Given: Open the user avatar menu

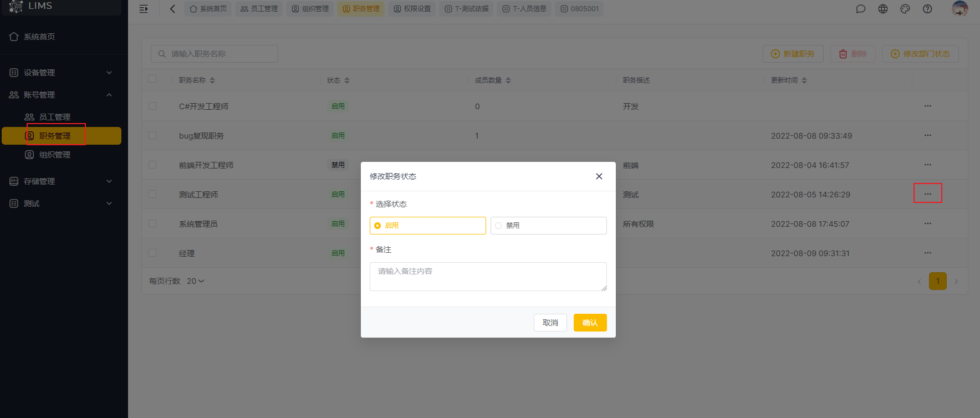Looking at the screenshot, I should [960, 8].
